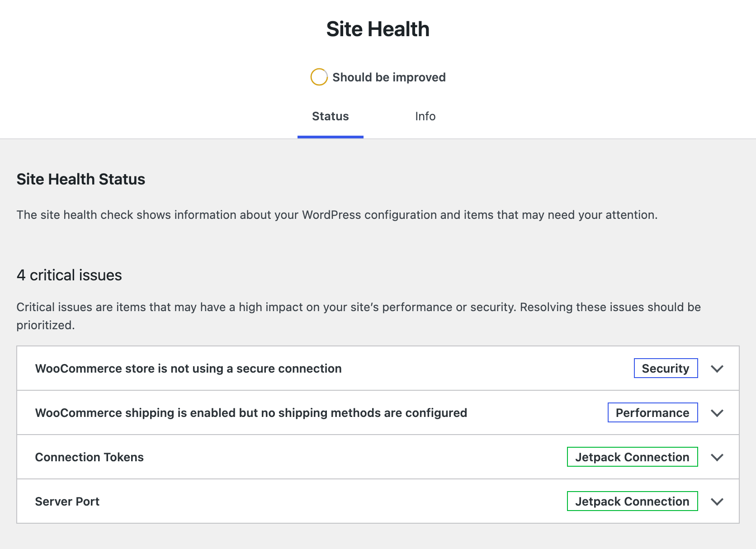Click the 'Site Health Status' heading
This screenshot has height=549, width=756.
tap(81, 180)
